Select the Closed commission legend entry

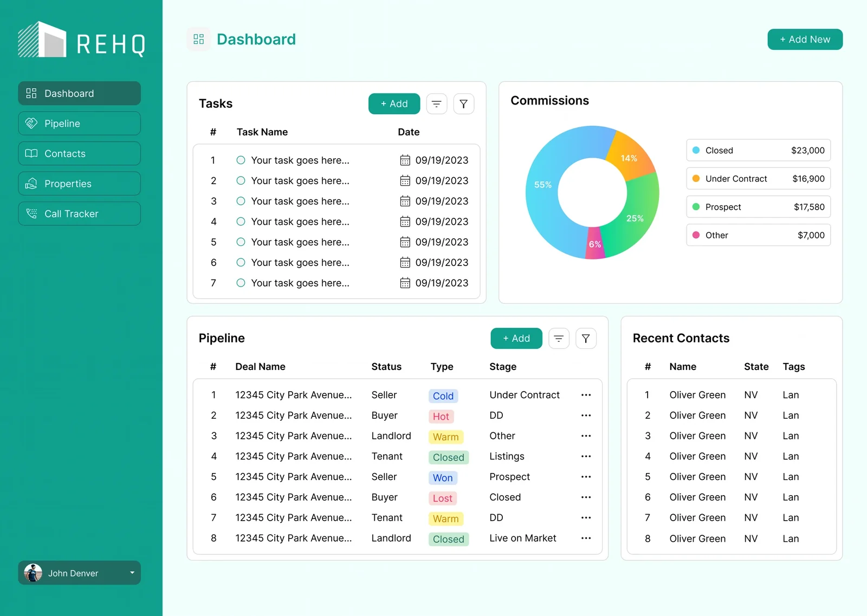tap(758, 150)
